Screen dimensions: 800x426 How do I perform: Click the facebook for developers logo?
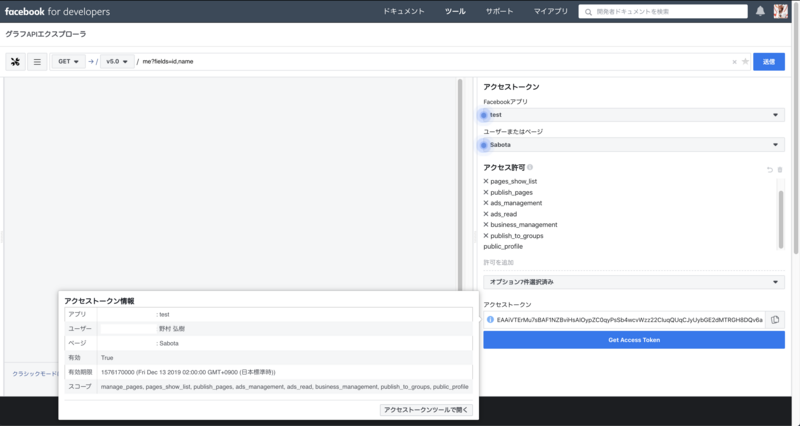(57, 11)
